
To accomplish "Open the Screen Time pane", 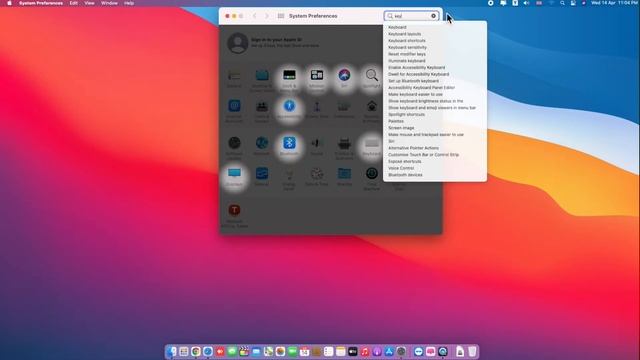I will point(317,107).
